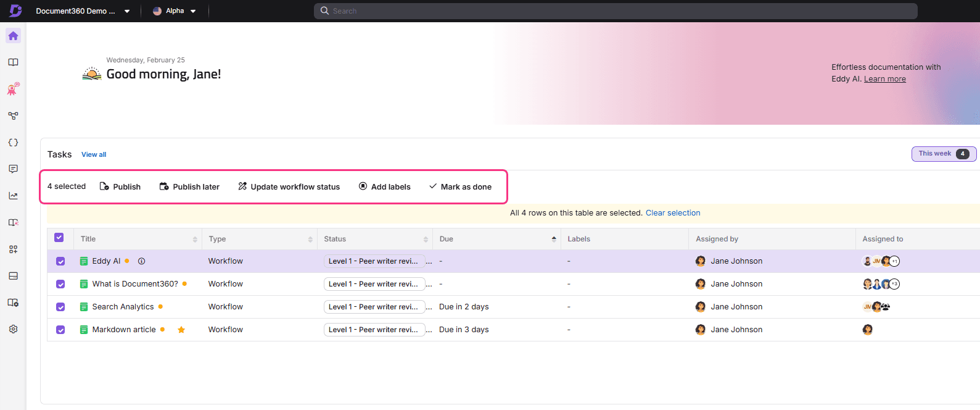Click the Publish bulk action

point(120,186)
